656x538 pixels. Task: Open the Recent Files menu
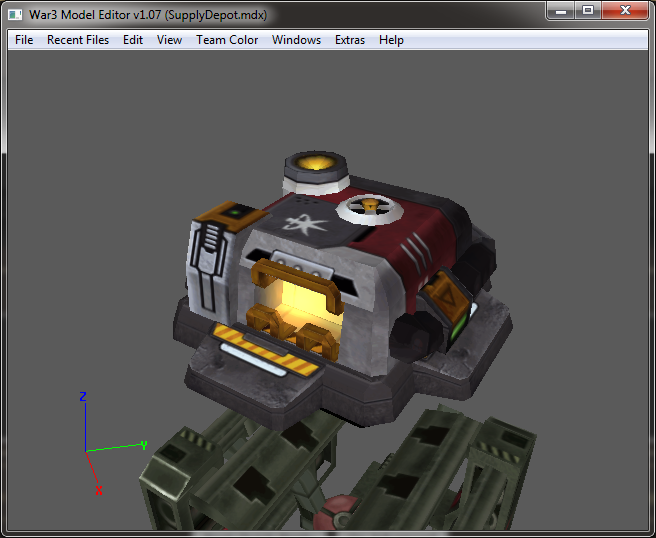click(78, 40)
